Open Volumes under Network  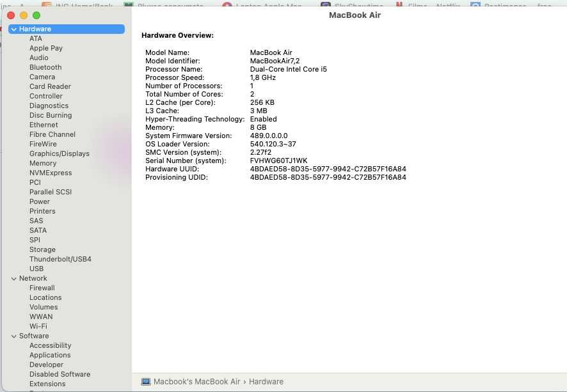coord(44,307)
